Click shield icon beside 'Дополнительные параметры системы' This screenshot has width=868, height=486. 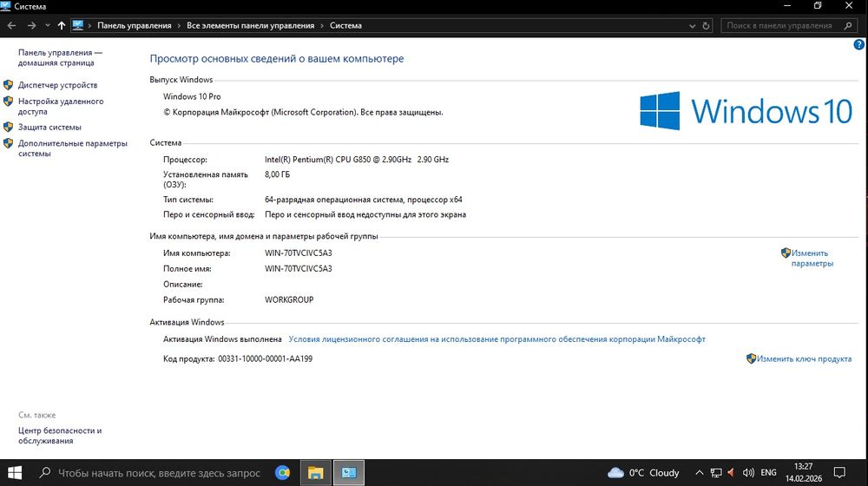(x=9, y=143)
